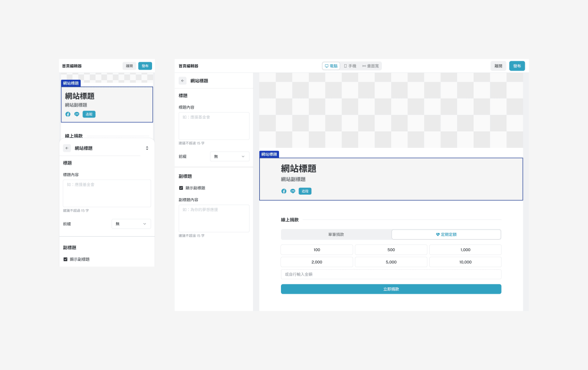Choose the 10,000 donation amount
The image size is (588, 370).
[465, 262]
